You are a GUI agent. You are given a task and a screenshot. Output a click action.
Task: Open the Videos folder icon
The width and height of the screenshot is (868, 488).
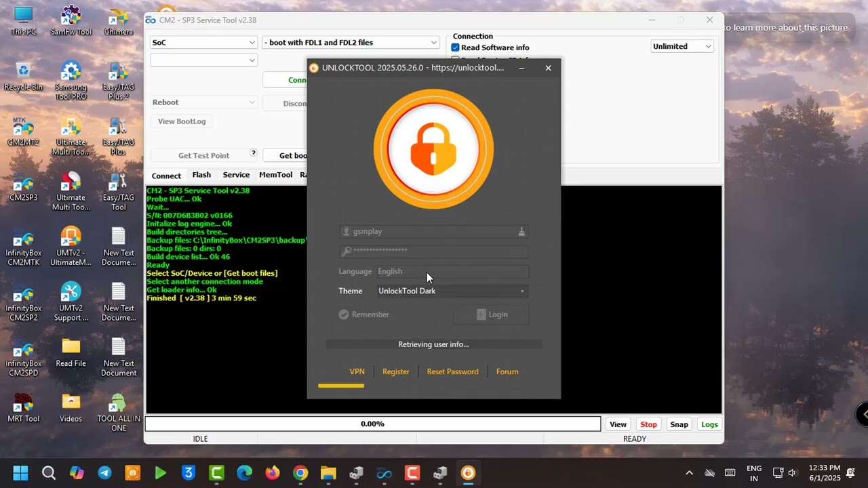click(x=71, y=408)
